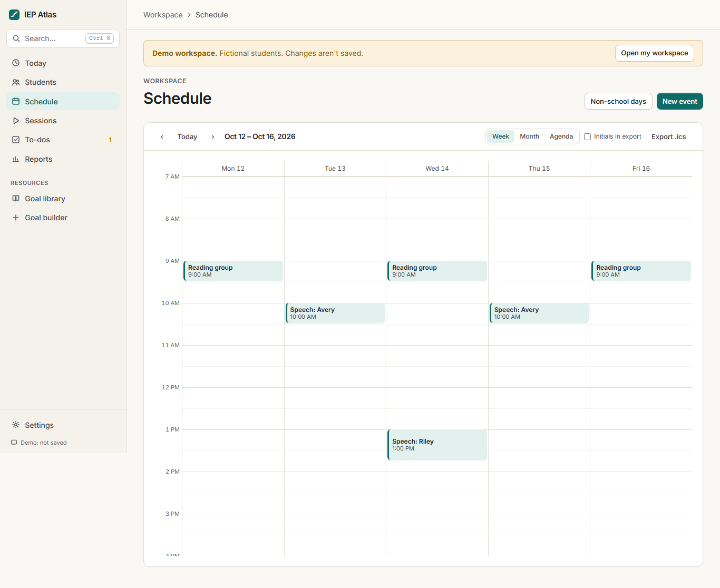This screenshot has height=588, width=720.
Task: Click the Demo not saved monitor icon
Action: (x=14, y=443)
